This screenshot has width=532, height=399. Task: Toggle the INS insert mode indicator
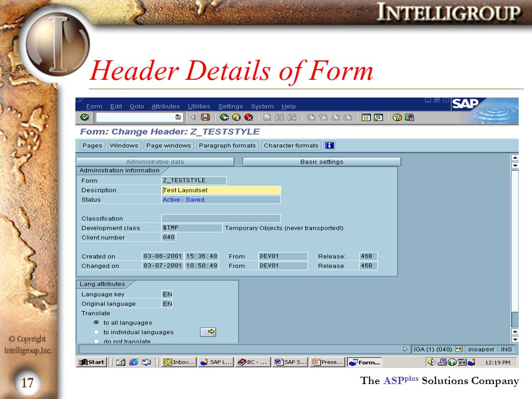click(506, 349)
